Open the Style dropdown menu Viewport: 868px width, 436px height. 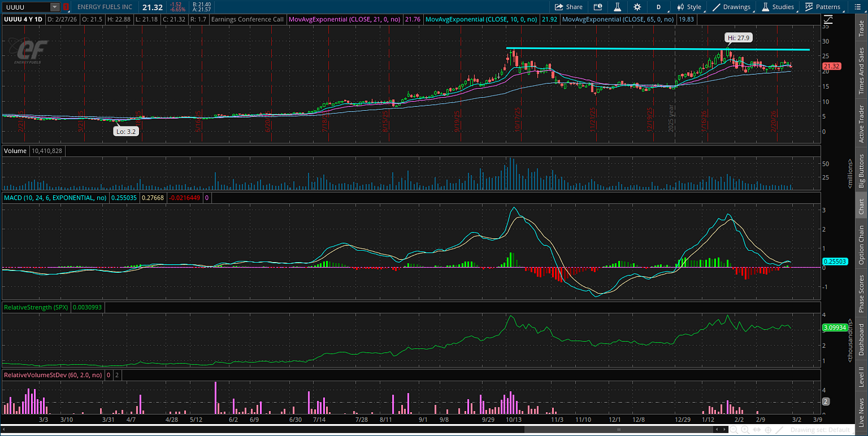(x=689, y=7)
